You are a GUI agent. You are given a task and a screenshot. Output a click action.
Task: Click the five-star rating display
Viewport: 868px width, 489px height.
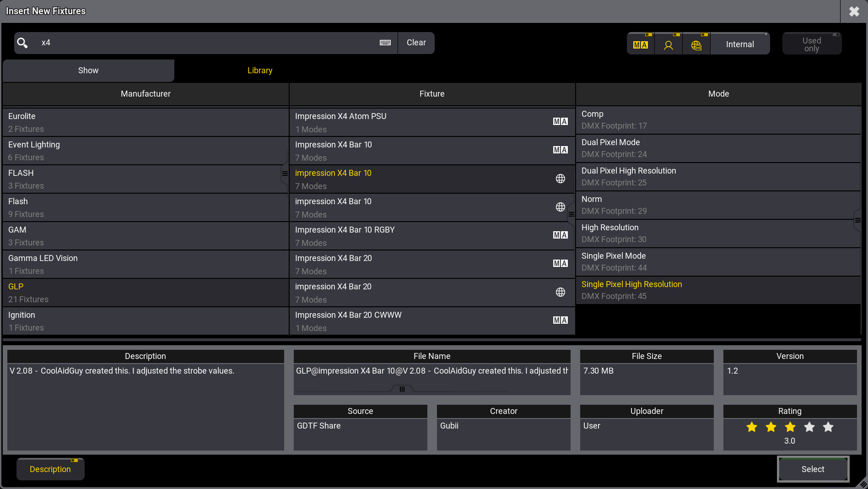click(x=789, y=427)
